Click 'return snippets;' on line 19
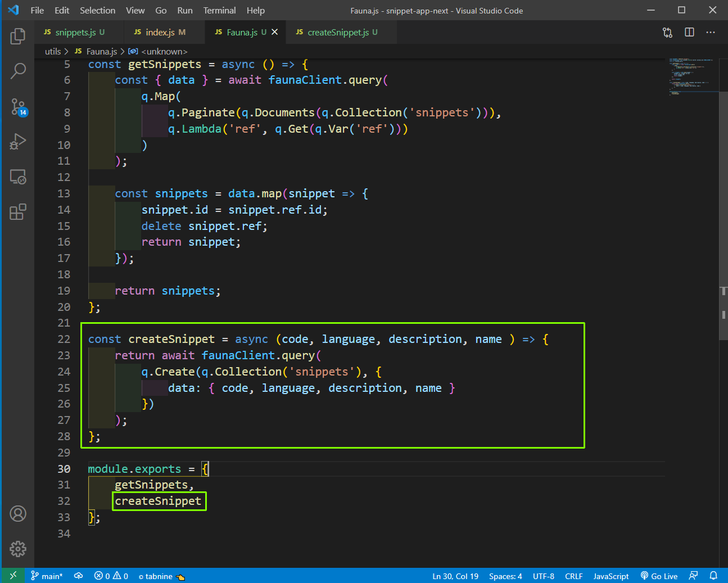The image size is (728, 583). point(168,291)
